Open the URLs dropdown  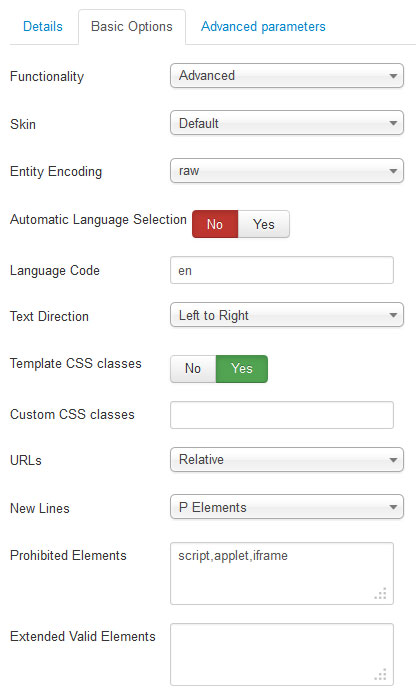pos(287,460)
